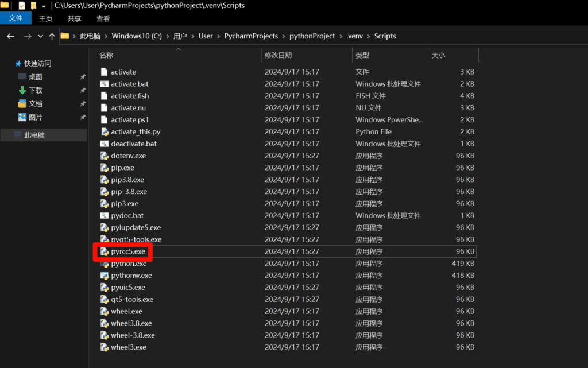Open the recent locations dropdown chevron
The width and height of the screenshot is (588, 368).
[40, 36]
